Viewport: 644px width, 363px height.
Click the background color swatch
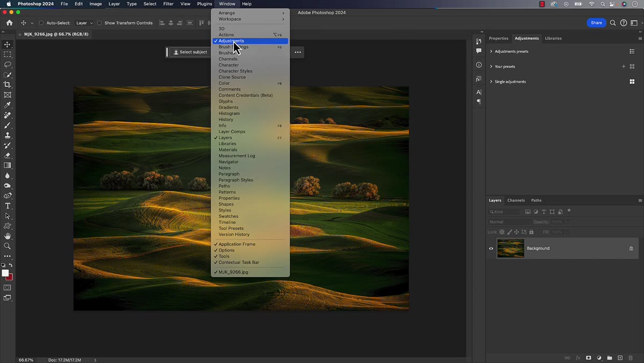pyautogui.click(x=10, y=277)
